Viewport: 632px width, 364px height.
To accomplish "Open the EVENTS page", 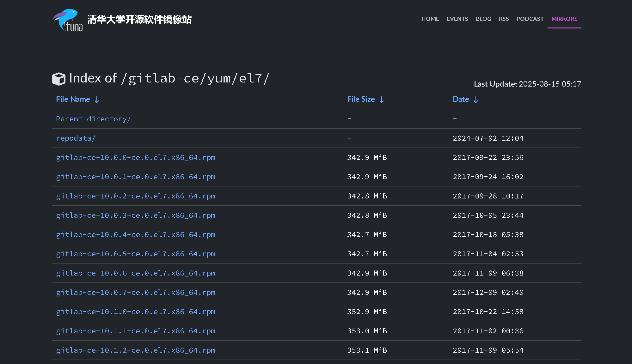I will [457, 19].
